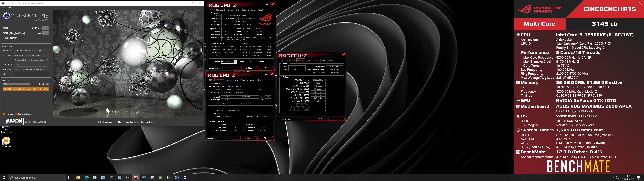Open File Explorer from the taskbar
Image resolution: width=644 pixels, height=181 pixels.
click(78, 178)
